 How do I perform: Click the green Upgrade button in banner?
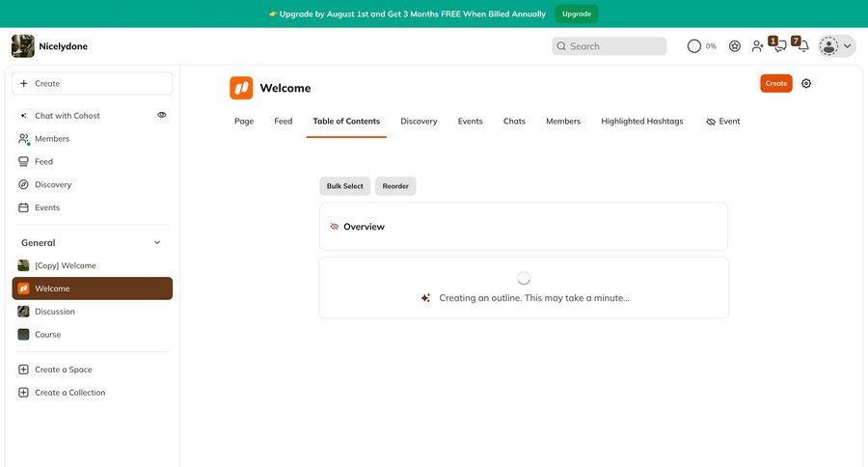tap(577, 14)
